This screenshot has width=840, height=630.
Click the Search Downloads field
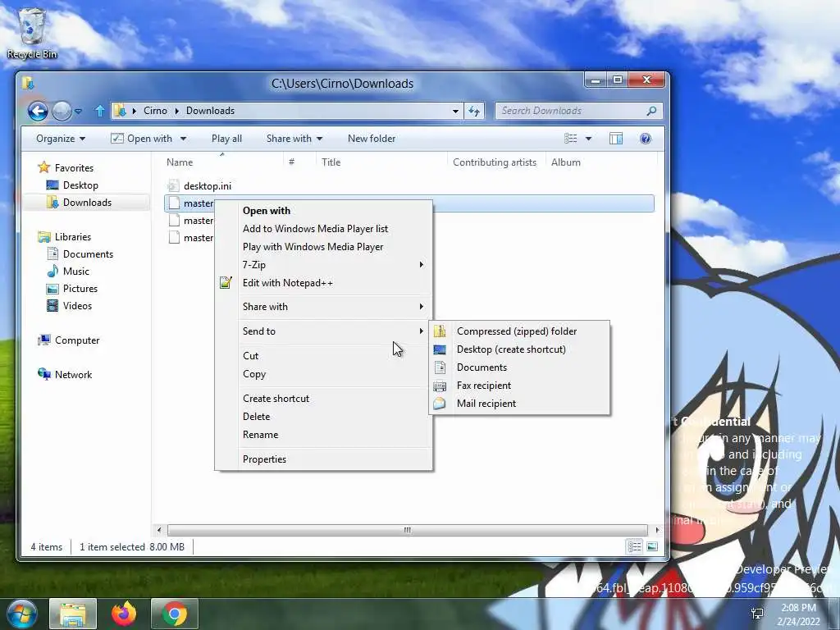[578, 111]
